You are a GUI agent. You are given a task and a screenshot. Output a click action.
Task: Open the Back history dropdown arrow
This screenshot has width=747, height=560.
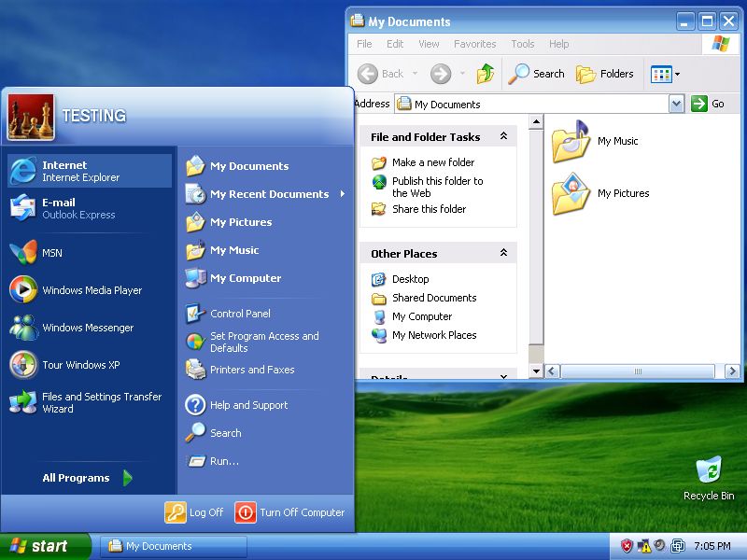coord(415,74)
